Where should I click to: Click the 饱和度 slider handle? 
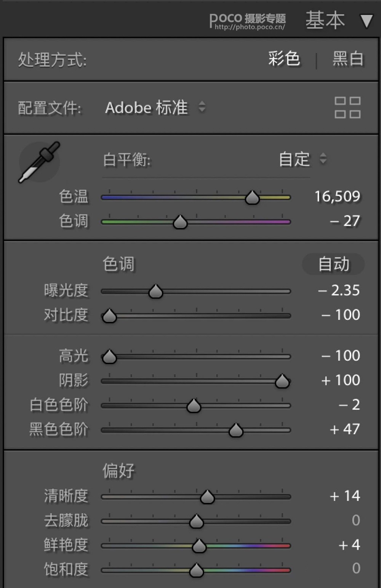197,570
